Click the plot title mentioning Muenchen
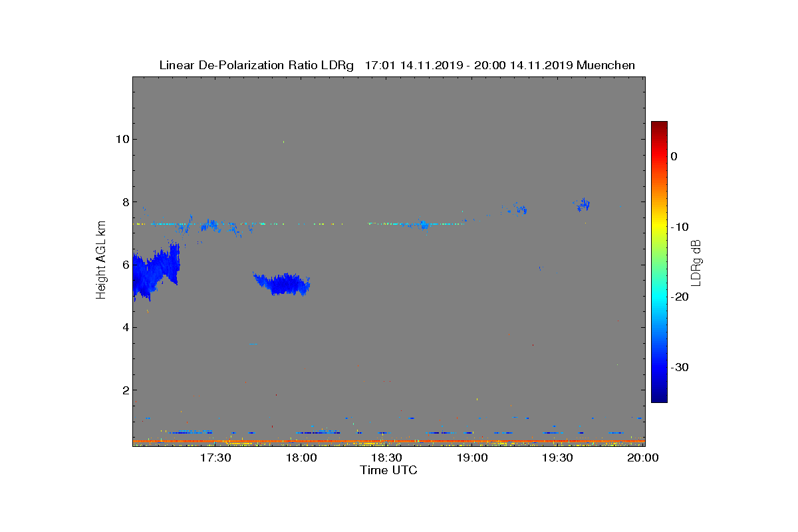The width and height of the screenshot is (798, 532). point(397,65)
